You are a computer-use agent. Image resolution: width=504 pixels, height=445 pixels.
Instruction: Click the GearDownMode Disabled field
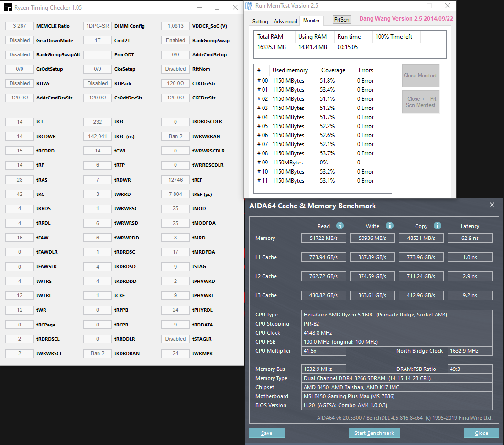click(x=20, y=40)
